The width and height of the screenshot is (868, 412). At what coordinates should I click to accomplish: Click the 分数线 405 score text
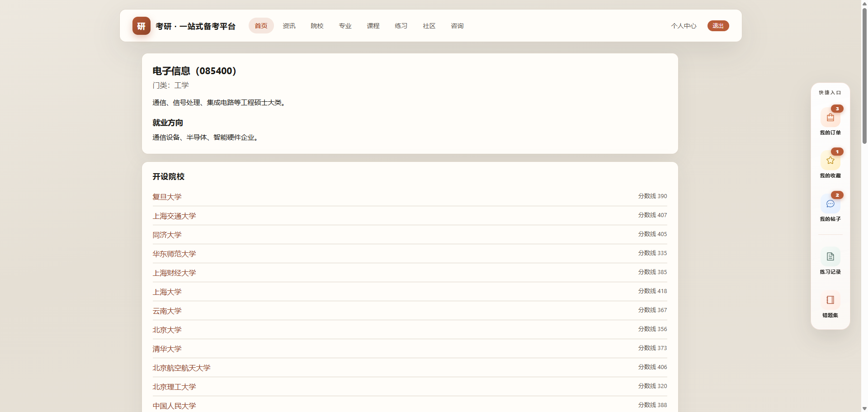[x=652, y=234]
